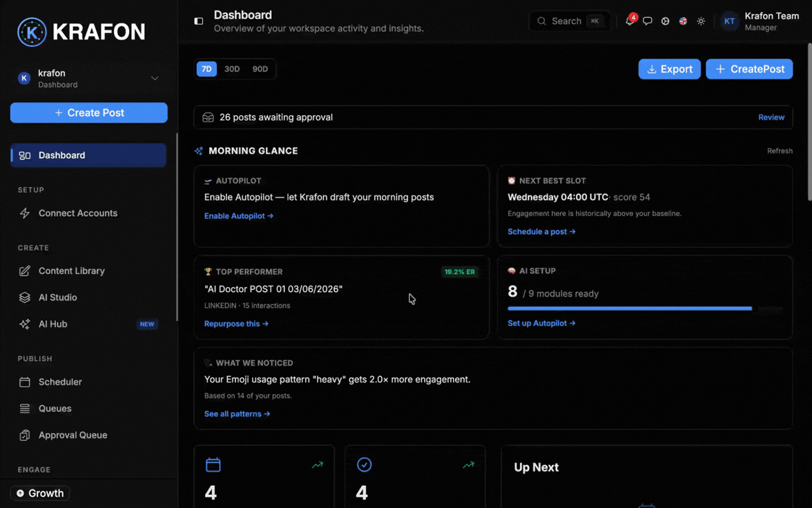Select the 90D time range
Viewport: 812px width, 508px height.
point(260,69)
